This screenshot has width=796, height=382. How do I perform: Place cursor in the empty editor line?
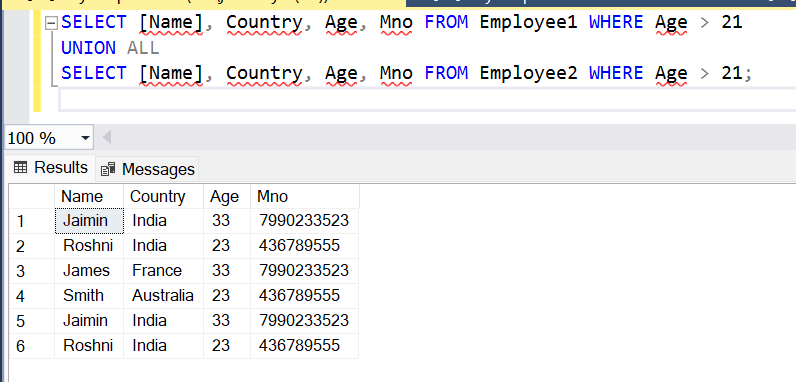click(426, 99)
